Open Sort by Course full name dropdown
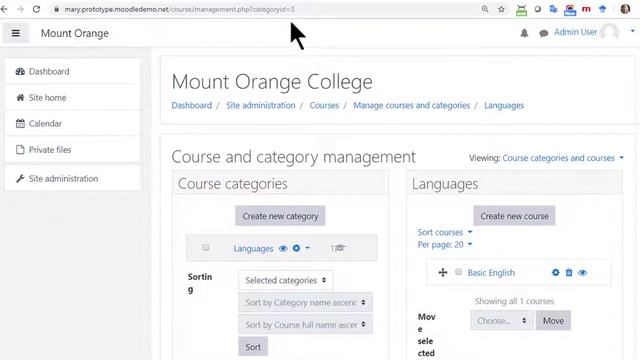The image size is (640, 360). click(x=305, y=324)
